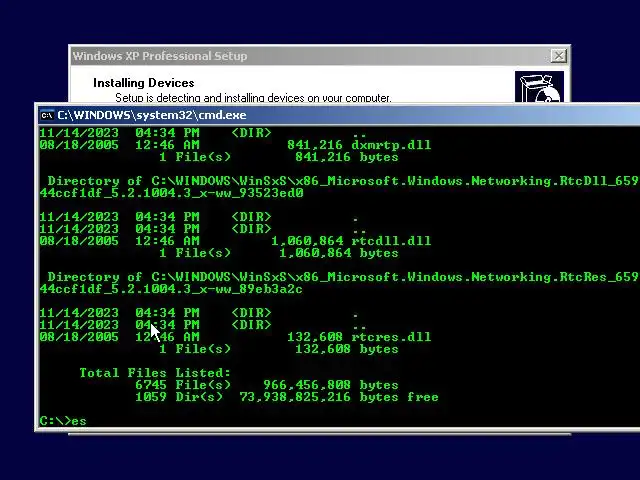Click the '73,938,825,216 bytes free' value
Viewport: 640px width, 480px height.
click(339, 397)
